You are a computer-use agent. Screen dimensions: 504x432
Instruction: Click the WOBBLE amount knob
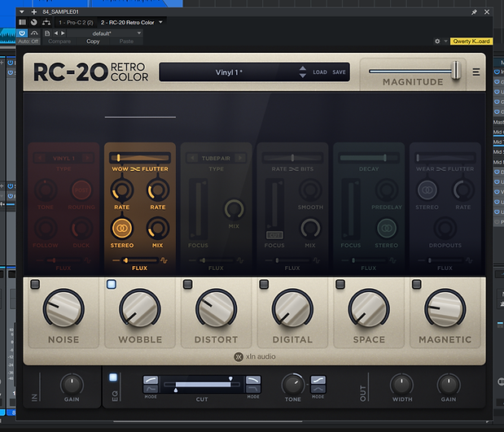[x=140, y=309]
